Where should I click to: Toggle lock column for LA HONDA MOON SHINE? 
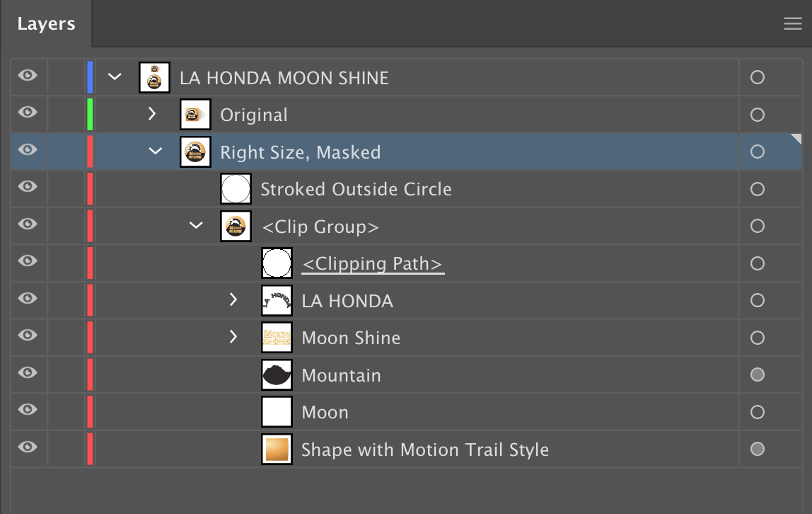[x=66, y=77]
